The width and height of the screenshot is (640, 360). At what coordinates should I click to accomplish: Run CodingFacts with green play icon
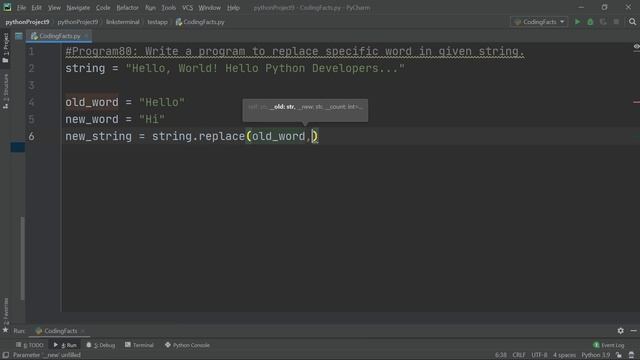point(577,22)
